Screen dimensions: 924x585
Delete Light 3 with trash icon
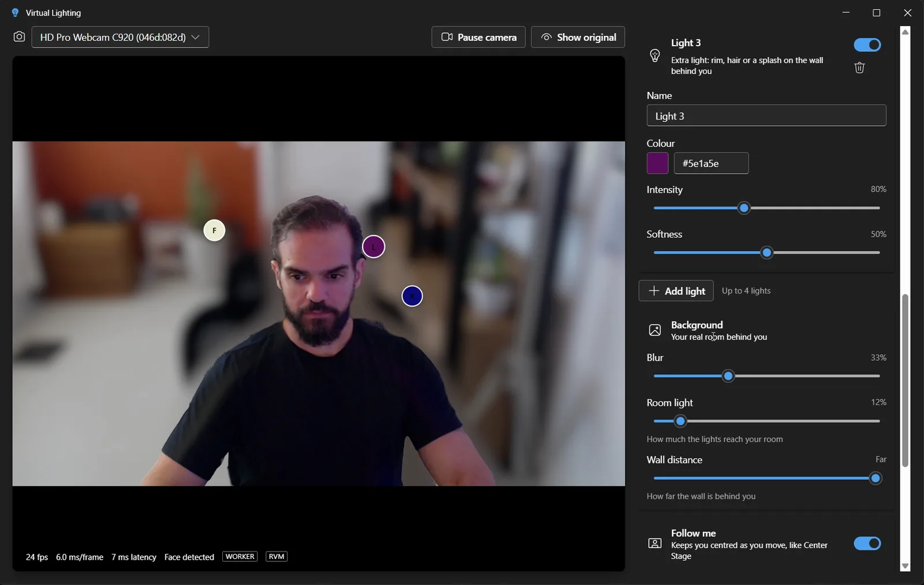click(x=859, y=68)
